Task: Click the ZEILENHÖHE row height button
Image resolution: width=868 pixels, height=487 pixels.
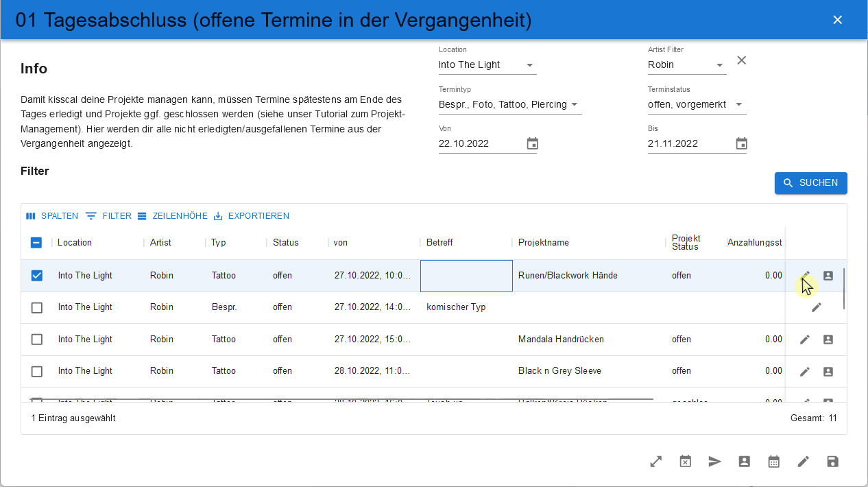Action: pos(172,216)
